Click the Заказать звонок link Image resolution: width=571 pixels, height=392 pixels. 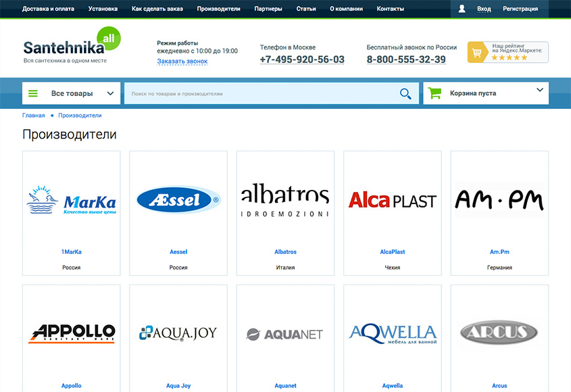point(182,62)
